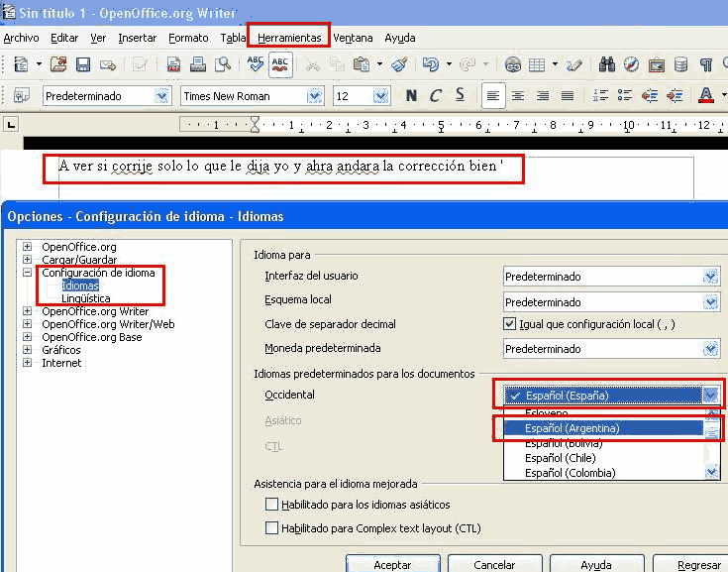Image resolution: width=728 pixels, height=572 pixels.
Task: Open the Ventana menu
Action: pos(353,38)
